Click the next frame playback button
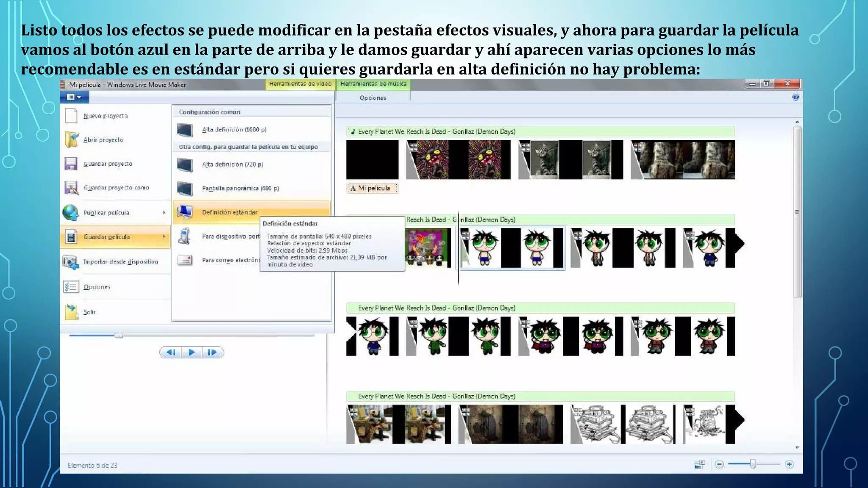 coord(212,352)
